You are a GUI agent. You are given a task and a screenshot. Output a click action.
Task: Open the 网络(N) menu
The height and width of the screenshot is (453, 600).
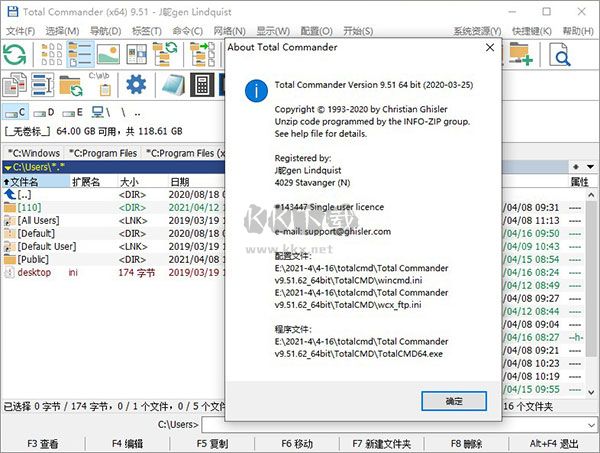click(229, 31)
